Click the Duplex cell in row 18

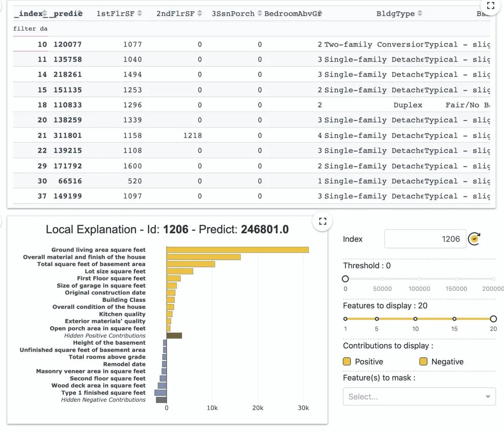point(407,105)
